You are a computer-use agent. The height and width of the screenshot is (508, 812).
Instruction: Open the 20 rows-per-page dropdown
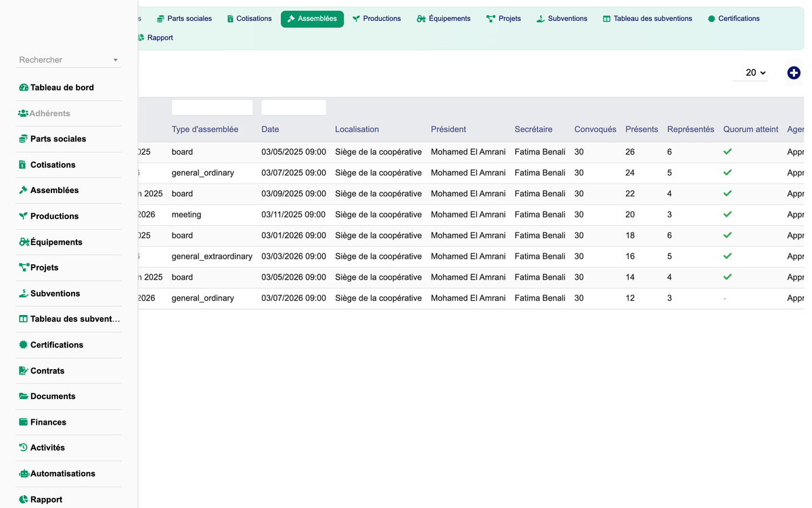tap(750, 72)
